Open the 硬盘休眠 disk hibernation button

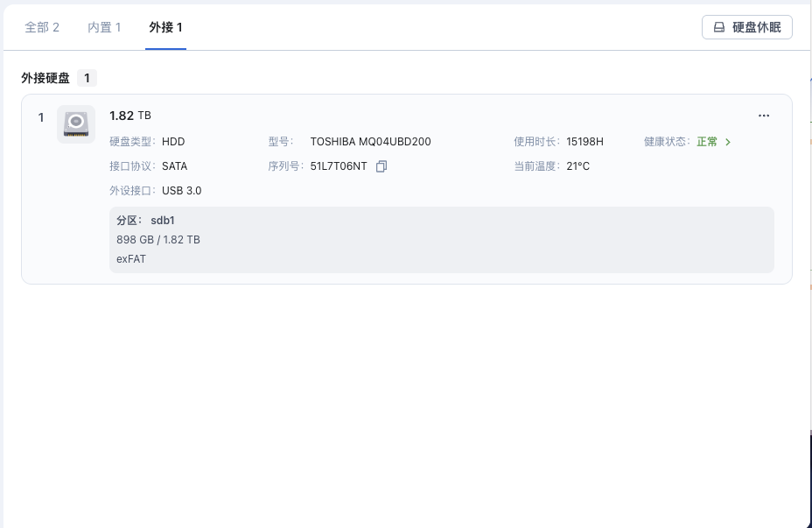(x=746, y=27)
